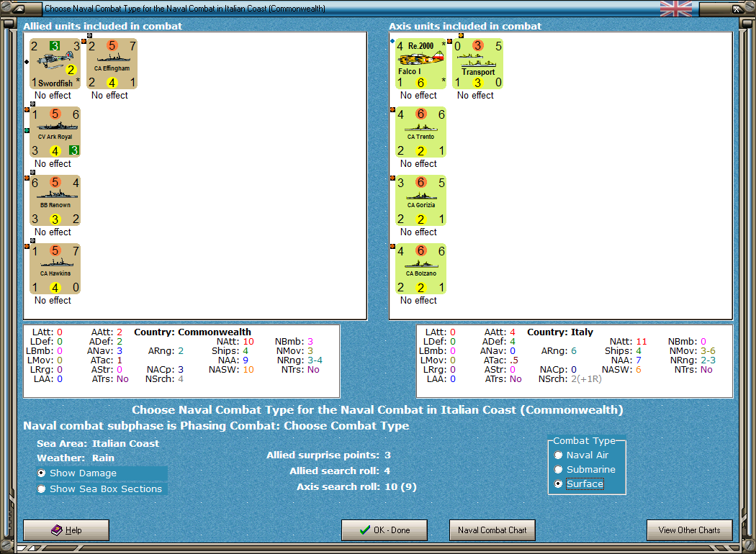This screenshot has height=554, width=756.
Task: Click the OK - Done button
Action: [x=384, y=530]
